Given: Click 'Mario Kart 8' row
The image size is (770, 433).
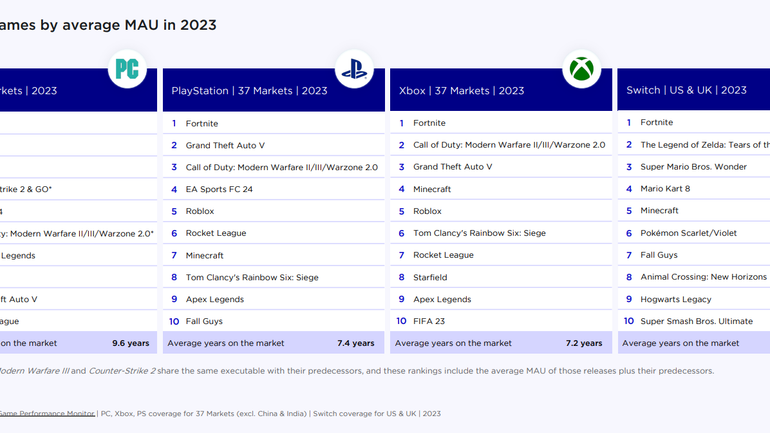Looking at the screenshot, I should [694, 189].
